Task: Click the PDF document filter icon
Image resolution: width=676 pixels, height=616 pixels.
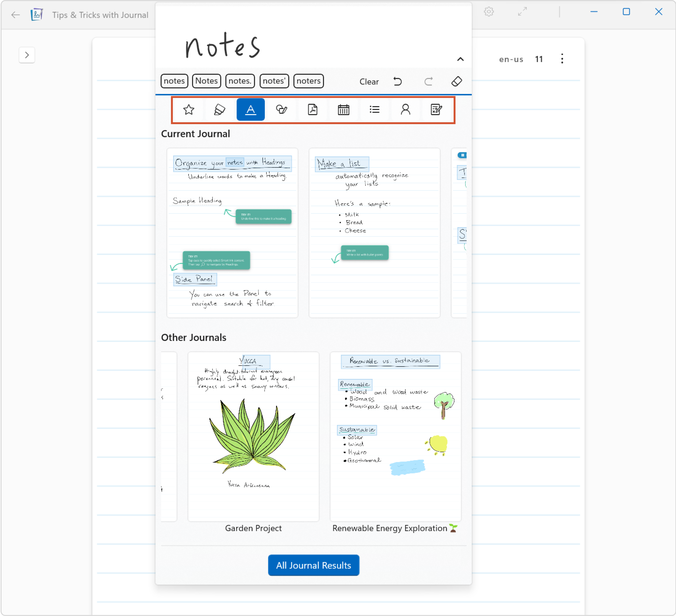Action: pos(313,109)
